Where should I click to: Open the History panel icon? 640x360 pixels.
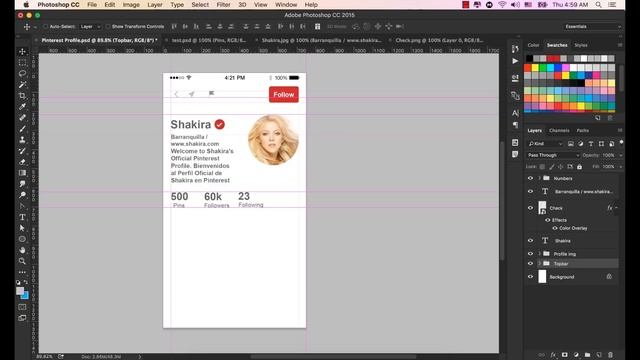coord(515,49)
